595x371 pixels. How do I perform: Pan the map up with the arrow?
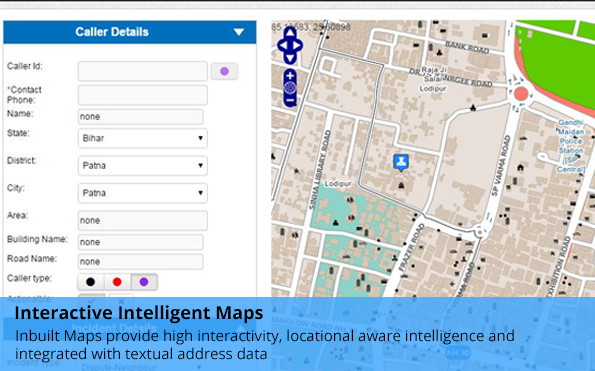click(290, 33)
